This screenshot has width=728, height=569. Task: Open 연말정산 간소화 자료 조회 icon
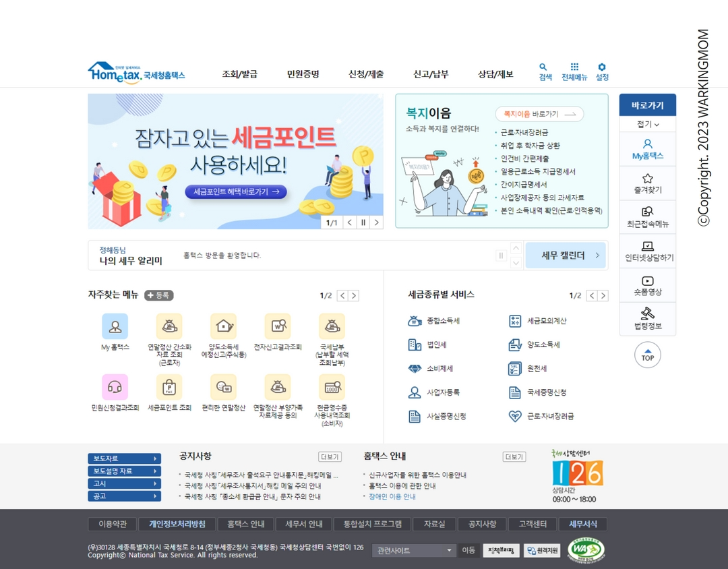pyautogui.click(x=169, y=326)
